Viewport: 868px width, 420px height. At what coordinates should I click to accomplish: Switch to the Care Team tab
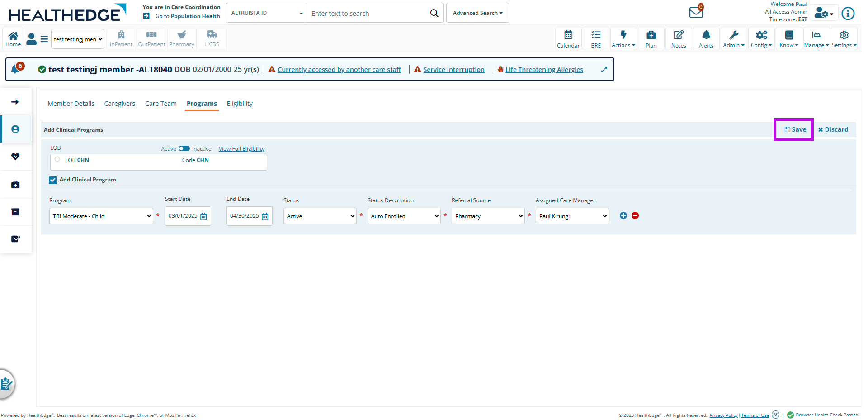click(x=160, y=104)
